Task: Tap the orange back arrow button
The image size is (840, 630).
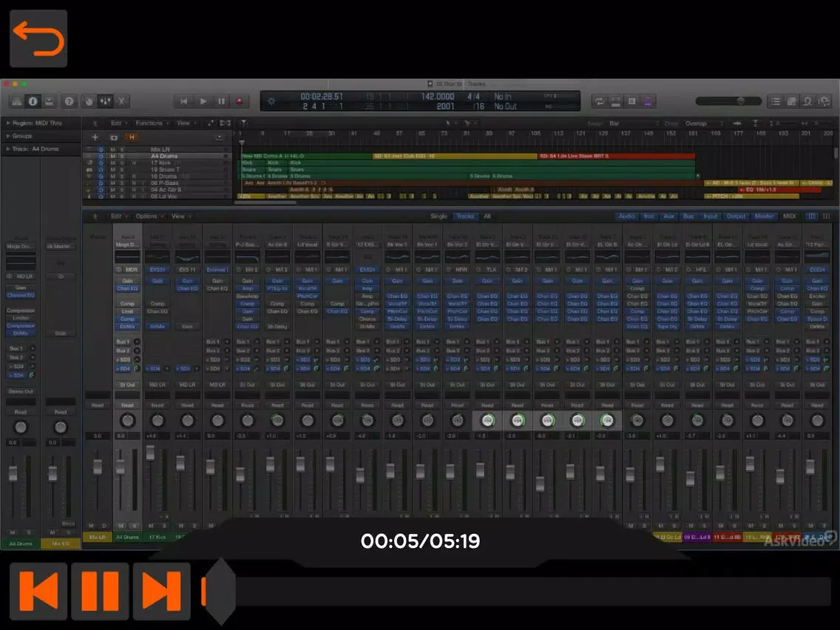Action: point(38,38)
